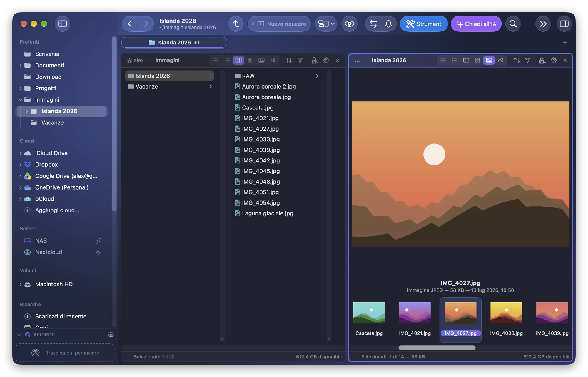Click the Strumenti button
Image resolution: width=588 pixels, height=377 pixels.
[x=424, y=24]
